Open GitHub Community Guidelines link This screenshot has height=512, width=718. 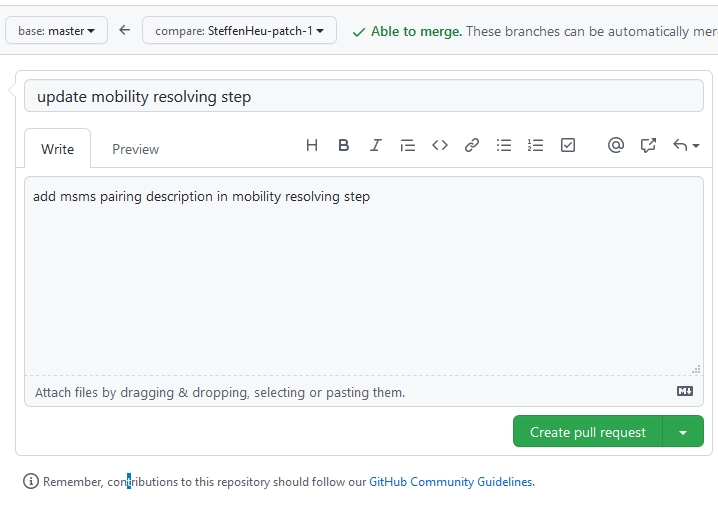(x=451, y=482)
